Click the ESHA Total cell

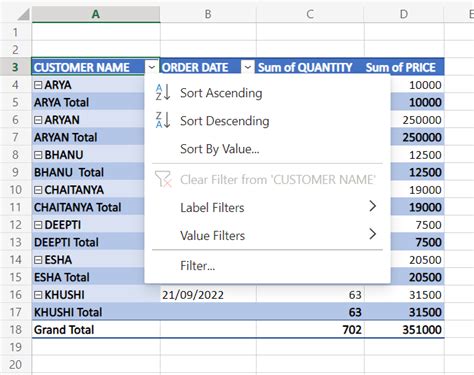pos(88,277)
